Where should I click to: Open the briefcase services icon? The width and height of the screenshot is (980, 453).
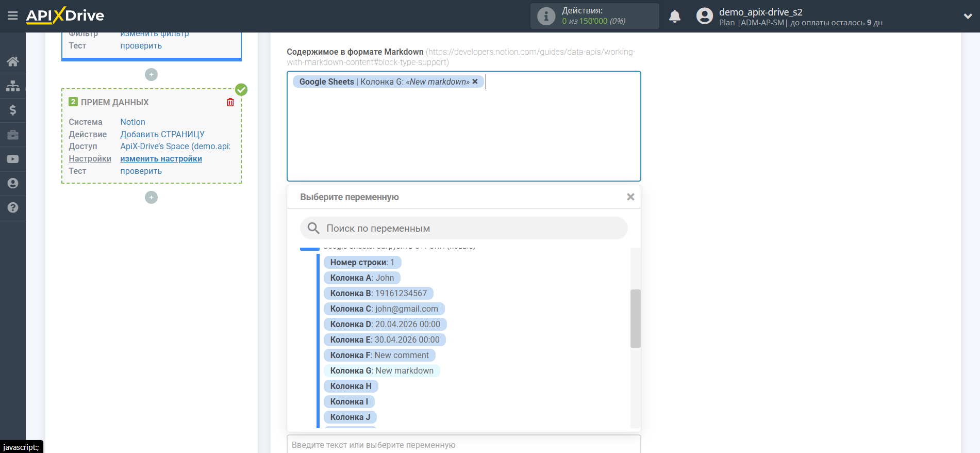pyautogui.click(x=13, y=135)
